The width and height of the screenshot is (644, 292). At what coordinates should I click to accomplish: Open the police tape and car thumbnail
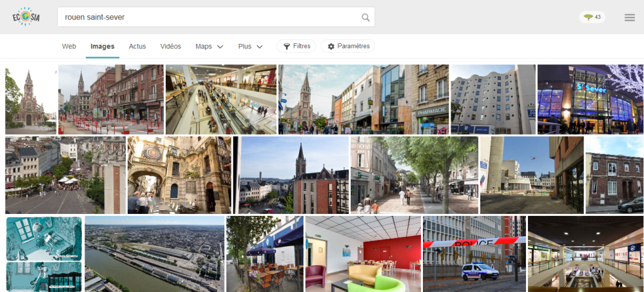pyautogui.click(x=474, y=254)
